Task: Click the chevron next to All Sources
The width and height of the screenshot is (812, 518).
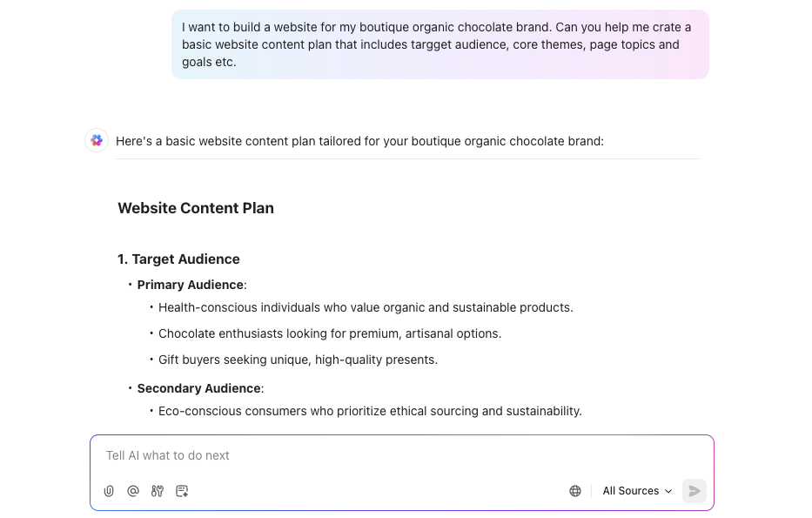Action: [x=668, y=491]
